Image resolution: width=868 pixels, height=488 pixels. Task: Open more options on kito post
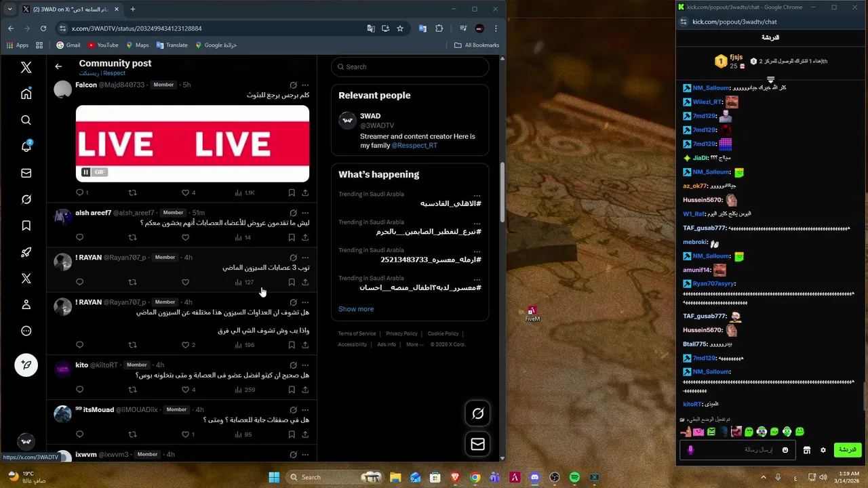[305, 365]
